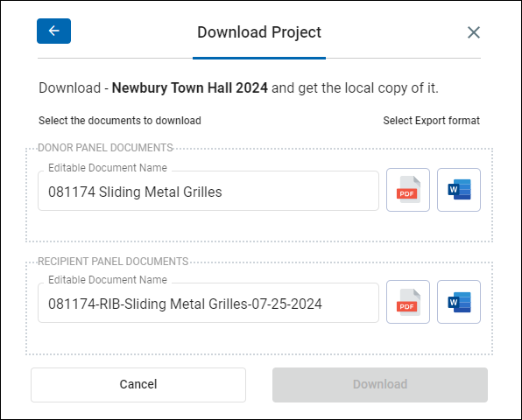Select Word format for recipient panel document

tap(459, 302)
